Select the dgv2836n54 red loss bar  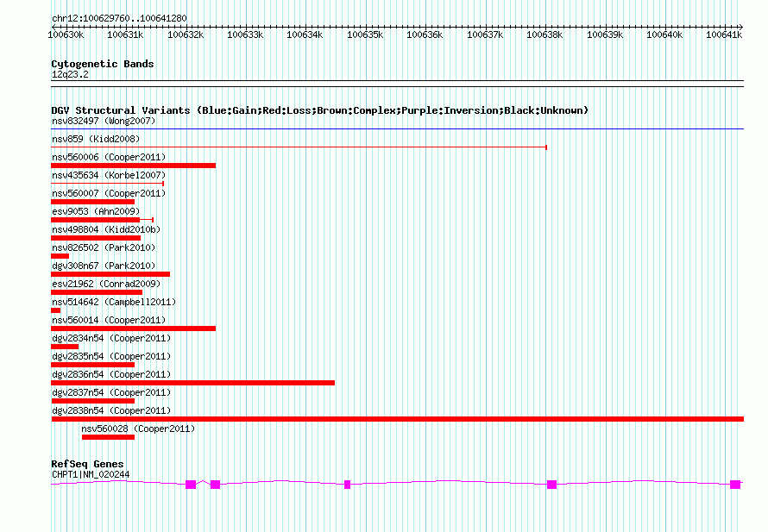192,383
